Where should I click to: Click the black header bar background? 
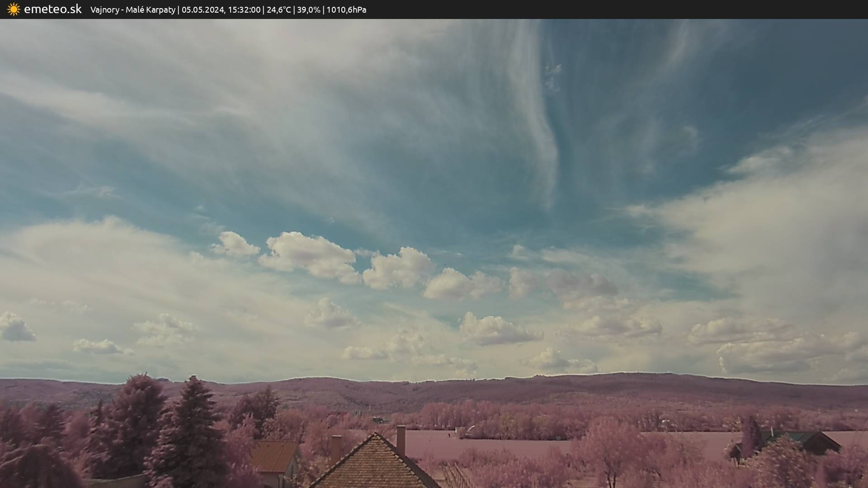[633, 9]
